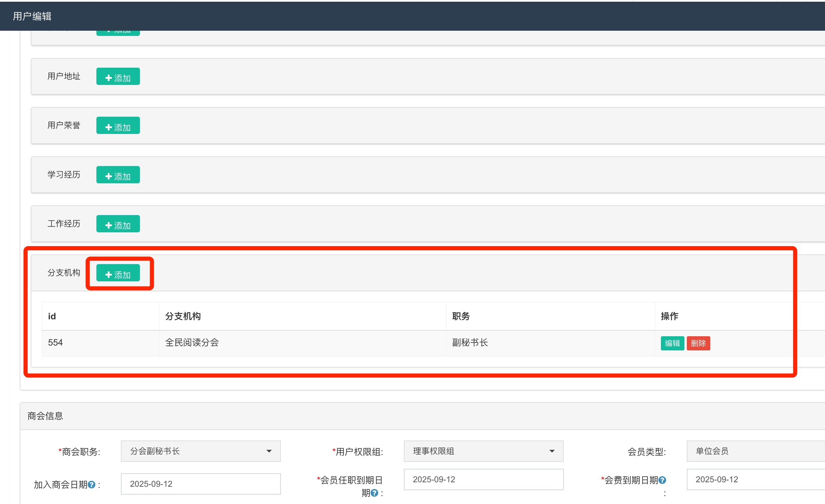Screen dimensions: 825x504
Task: Add a new 分支机构 entry
Action: click(118, 273)
